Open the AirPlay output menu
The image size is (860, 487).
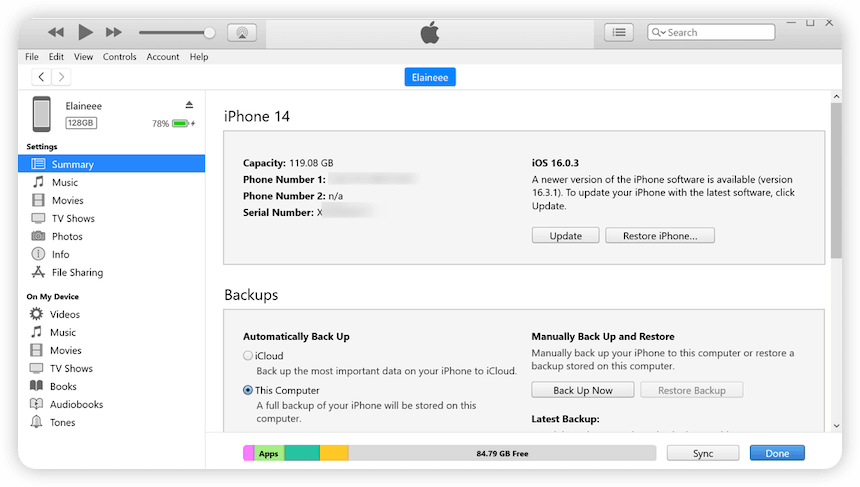(240, 32)
